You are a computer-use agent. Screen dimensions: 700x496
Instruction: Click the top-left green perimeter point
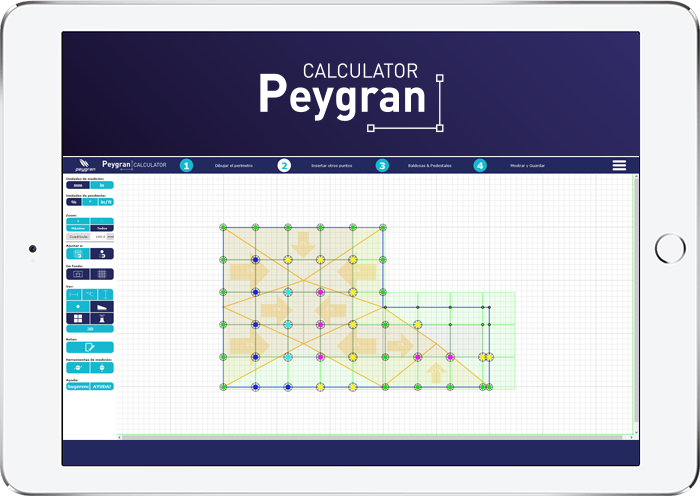click(223, 227)
